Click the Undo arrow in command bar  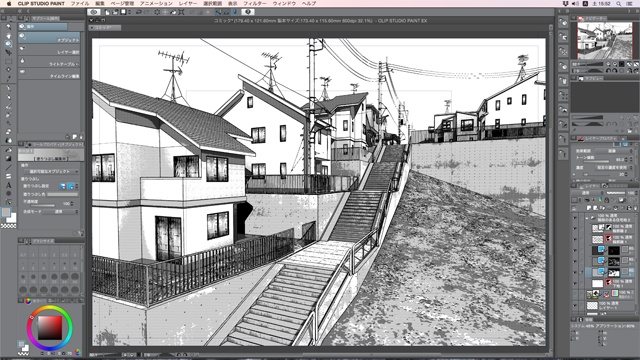click(x=139, y=12)
